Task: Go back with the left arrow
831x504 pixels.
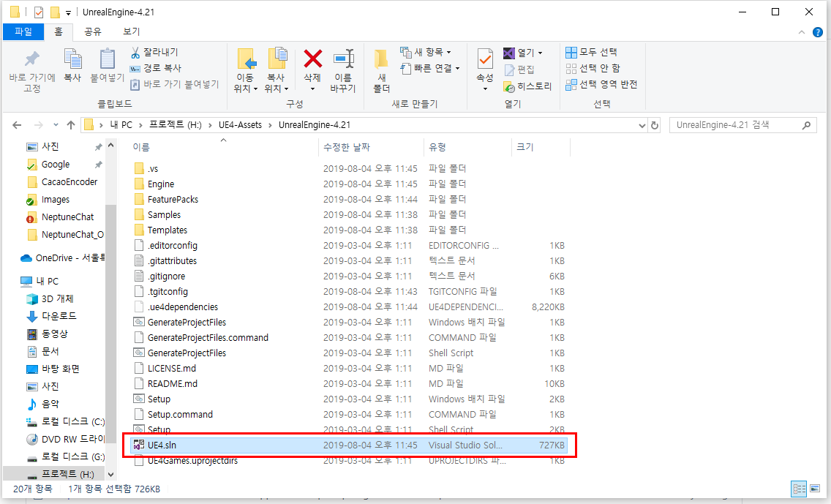Action: click(17, 125)
